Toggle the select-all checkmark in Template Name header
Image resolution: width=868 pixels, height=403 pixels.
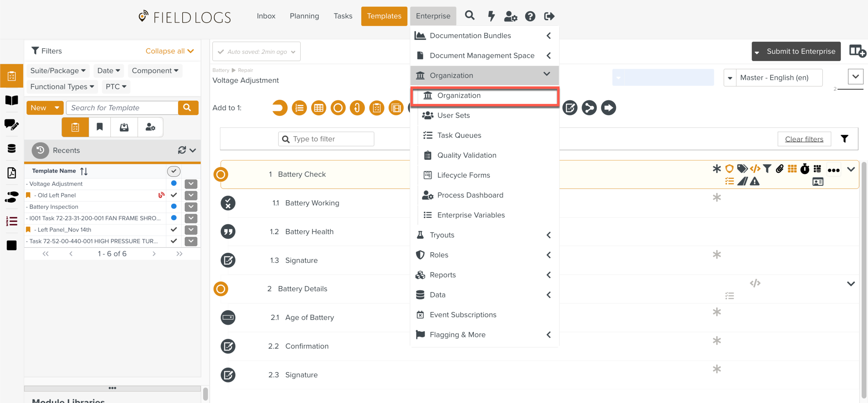[x=174, y=171]
